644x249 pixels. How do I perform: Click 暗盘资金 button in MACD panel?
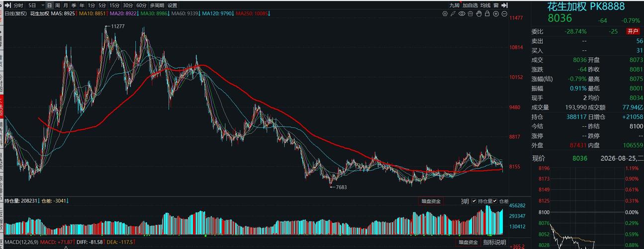click(468, 243)
